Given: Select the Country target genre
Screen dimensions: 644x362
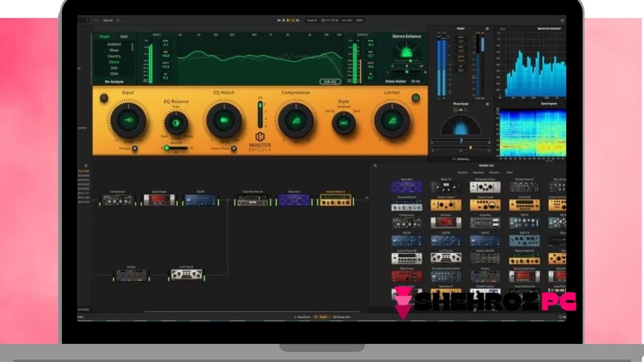Looking at the screenshot, I should click(114, 56).
